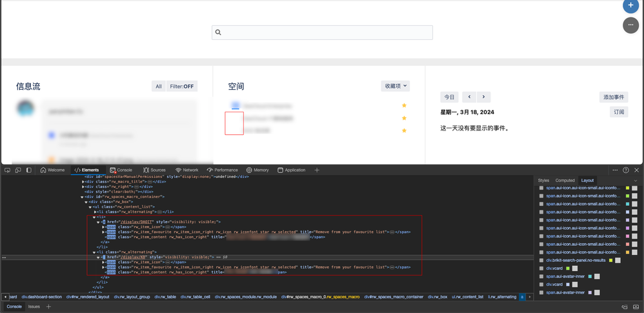Check overlay for span.aui-avatar-inner with lavender swatch
Image resolution: width=644 pixels, height=313 pixels.
(x=541, y=292)
